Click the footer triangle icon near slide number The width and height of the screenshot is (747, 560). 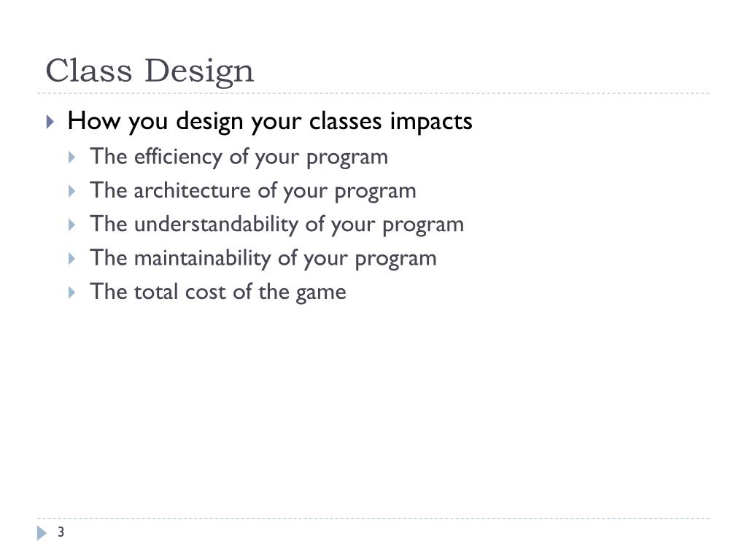[42, 533]
